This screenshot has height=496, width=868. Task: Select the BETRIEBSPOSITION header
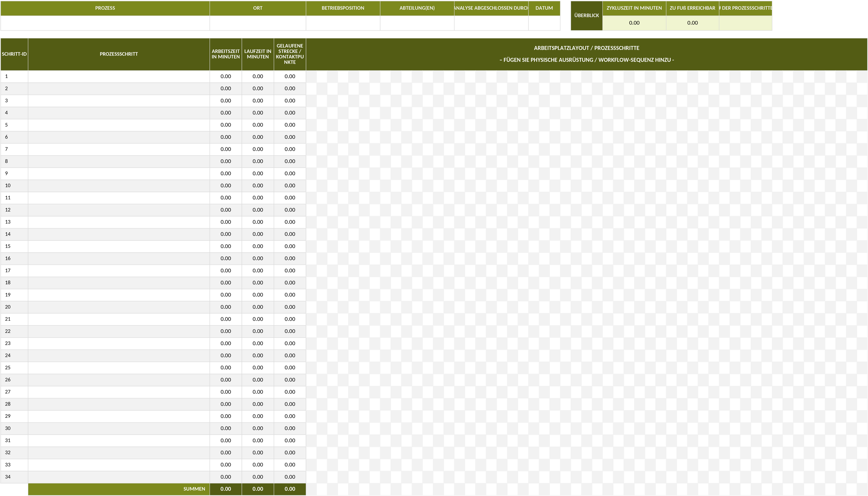343,8
